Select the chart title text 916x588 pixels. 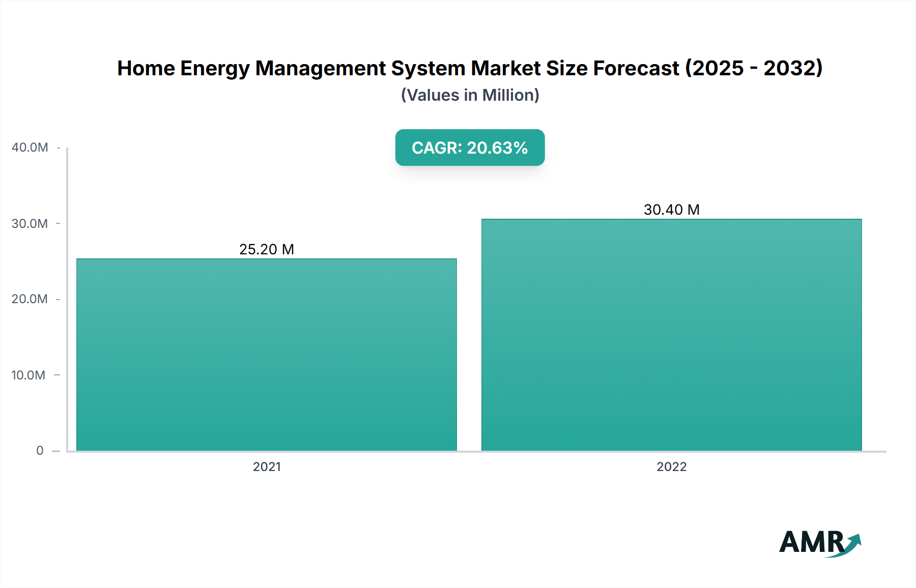pos(469,68)
